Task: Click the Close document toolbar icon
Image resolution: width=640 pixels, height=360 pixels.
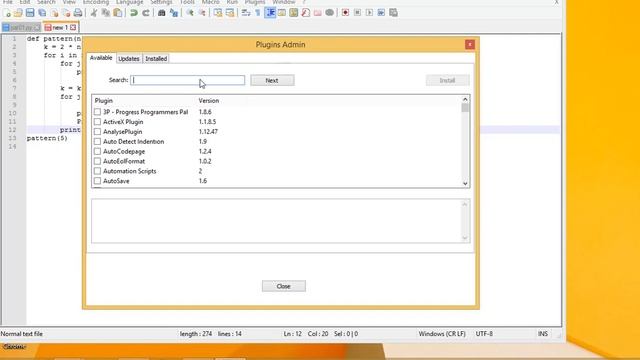Action: point(54,13)
